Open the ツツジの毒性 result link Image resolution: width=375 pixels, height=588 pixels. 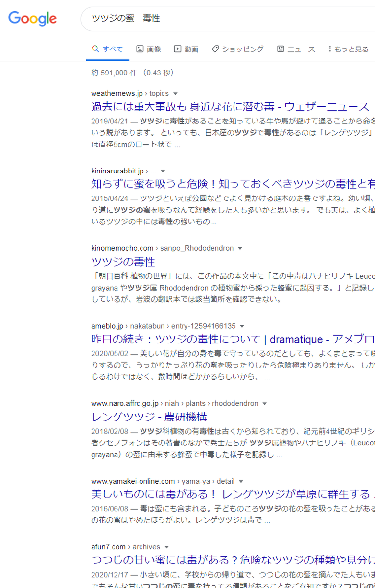point(123,261)
